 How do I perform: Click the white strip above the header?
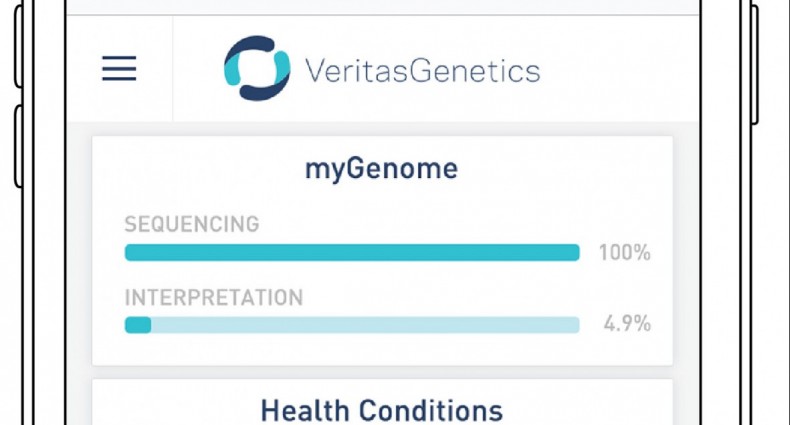381,6
